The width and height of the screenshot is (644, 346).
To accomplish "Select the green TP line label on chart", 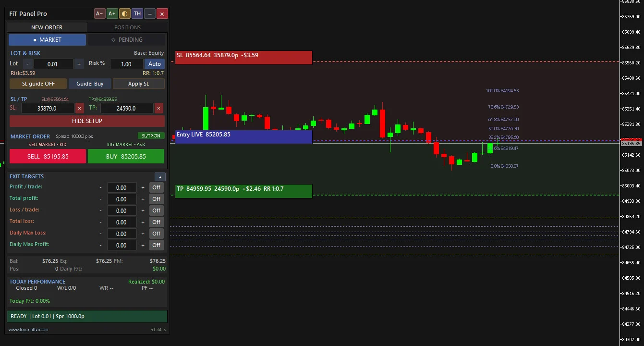I will tap(243, 191).
